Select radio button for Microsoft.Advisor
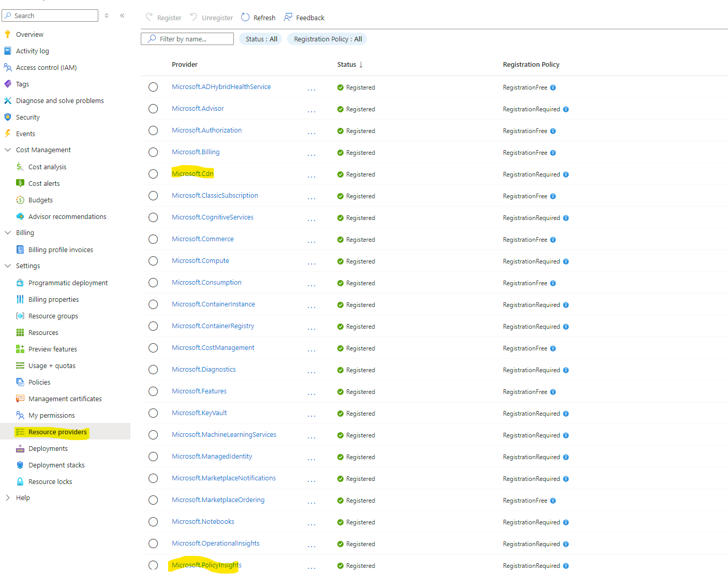Screen dimensions: 728x587 coord(153,109)
